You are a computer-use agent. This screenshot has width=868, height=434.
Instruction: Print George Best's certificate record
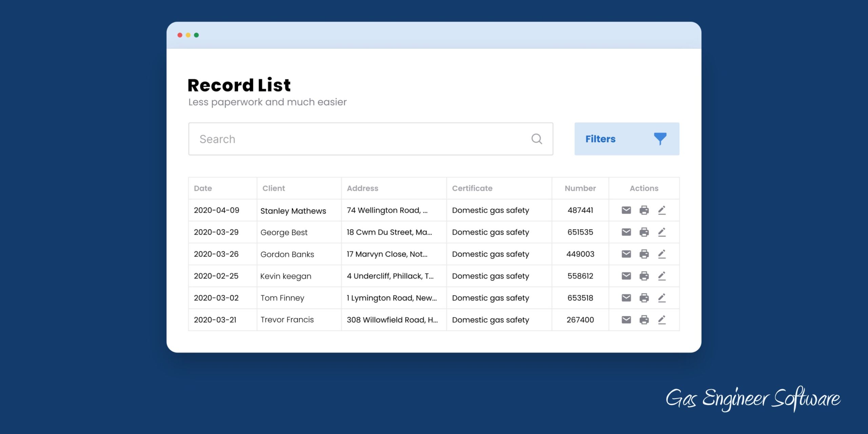point(644,232)
